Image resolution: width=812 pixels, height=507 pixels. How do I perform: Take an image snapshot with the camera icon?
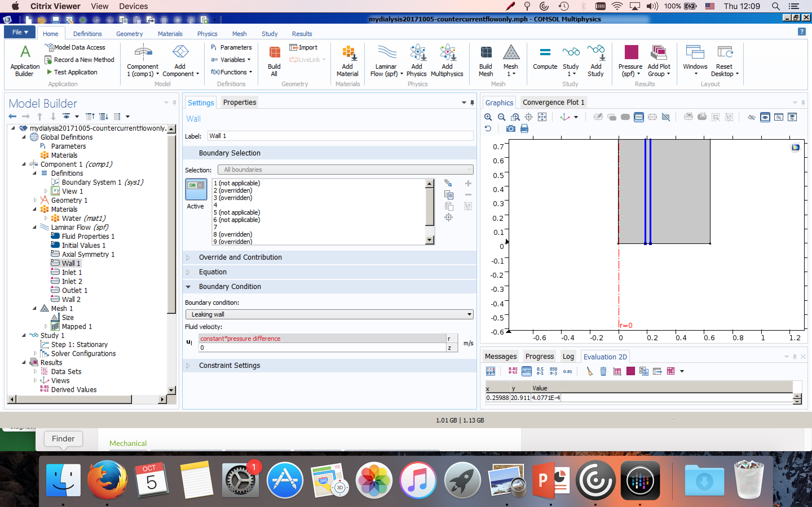pos(510,129)
